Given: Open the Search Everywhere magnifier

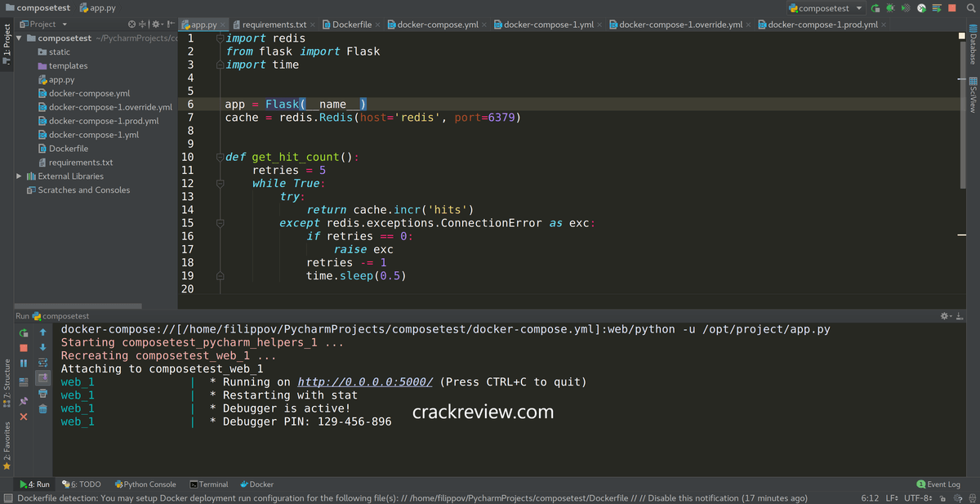Looking at the screenshot, I should pyautogui.click(x=970, y=8).
